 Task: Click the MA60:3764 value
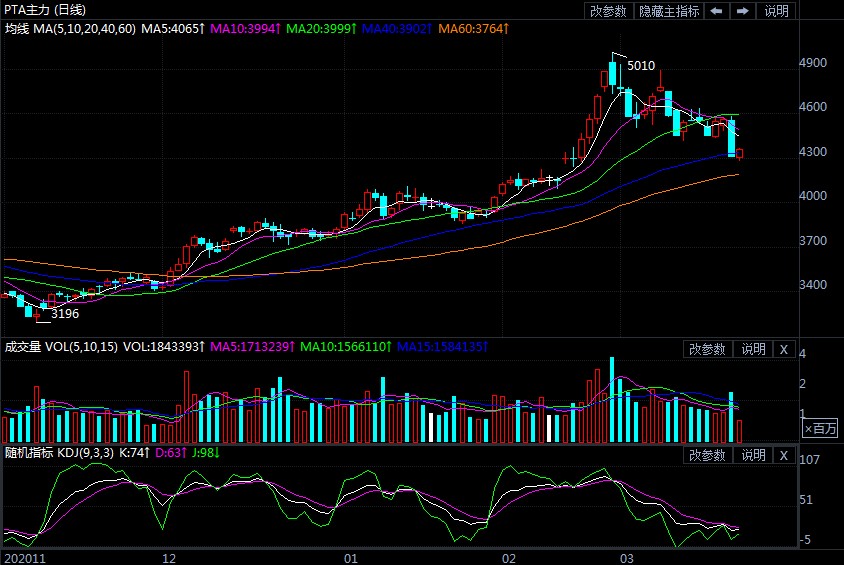pos(473,29)
